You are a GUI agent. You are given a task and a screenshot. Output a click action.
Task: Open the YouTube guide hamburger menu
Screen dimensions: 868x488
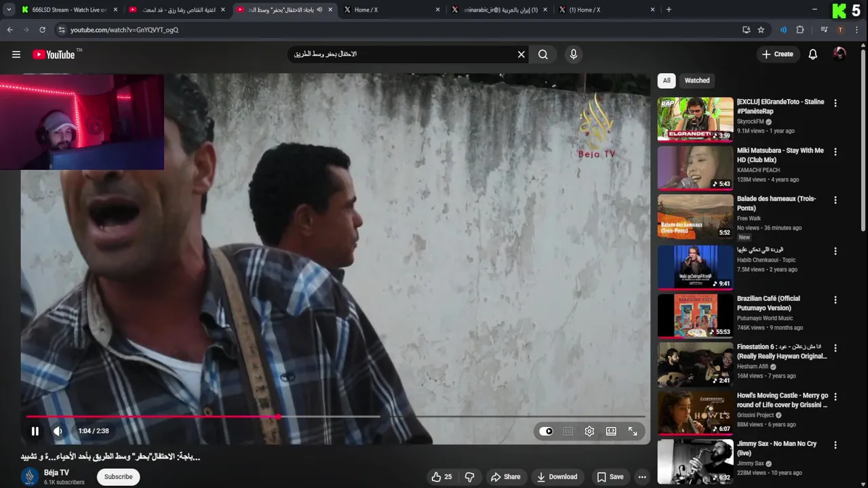click(x=16, y=54)
